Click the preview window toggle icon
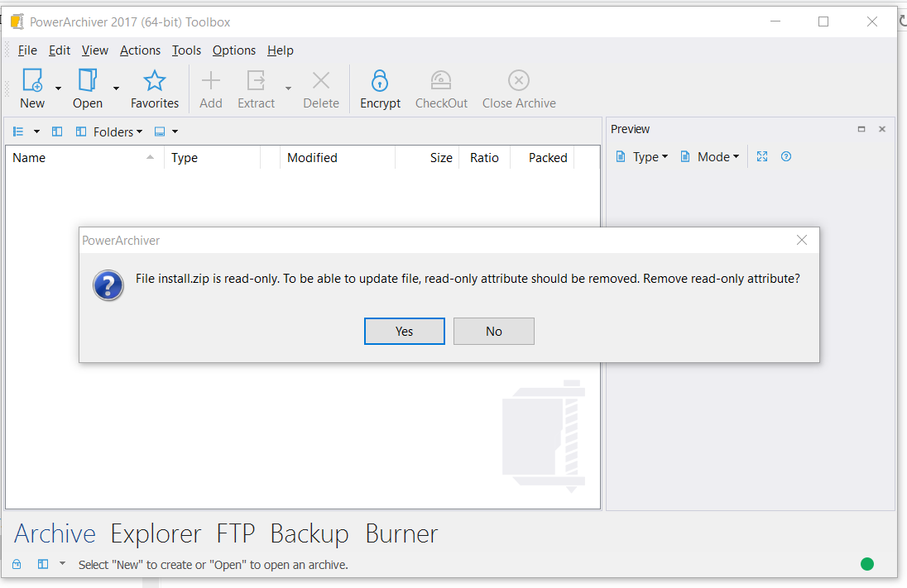The height and width of the screenshot is (588, 907). click(x=160, y=131)
